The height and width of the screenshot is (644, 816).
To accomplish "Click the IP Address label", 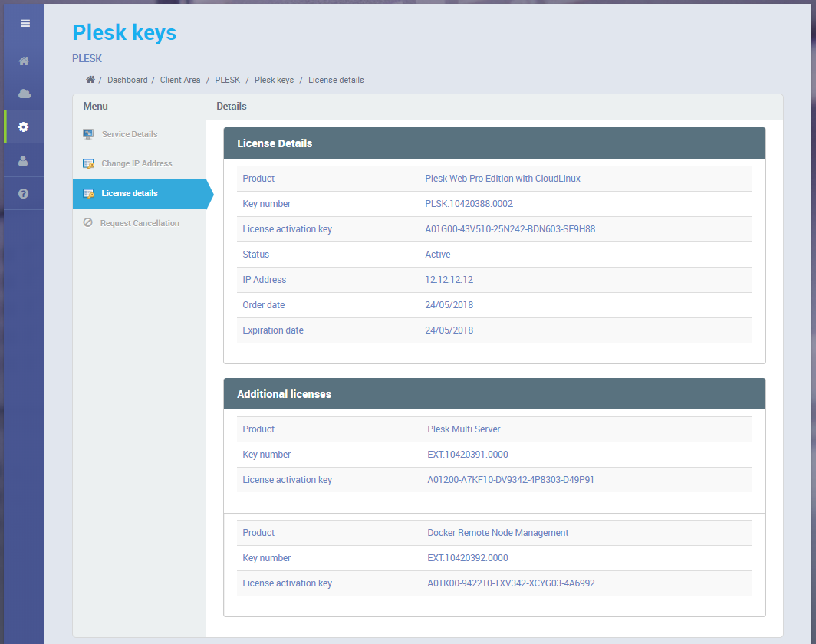I will tap(265, 280).
